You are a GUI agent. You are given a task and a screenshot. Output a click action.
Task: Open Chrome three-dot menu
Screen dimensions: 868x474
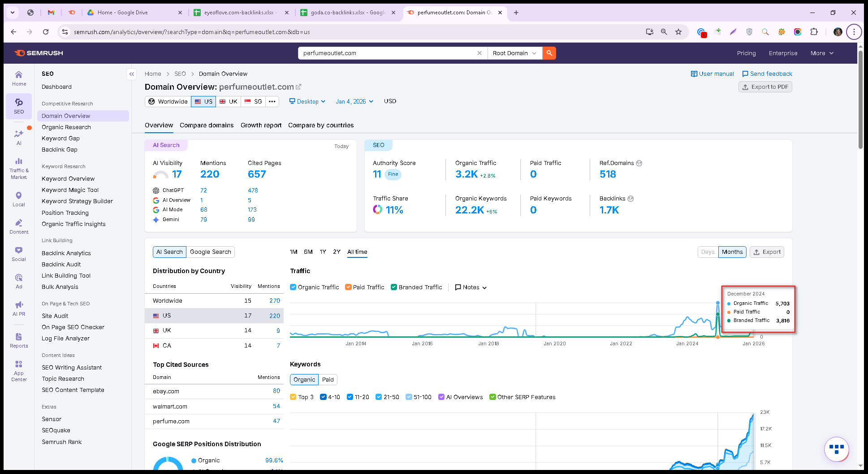click(x=854, y=32)
